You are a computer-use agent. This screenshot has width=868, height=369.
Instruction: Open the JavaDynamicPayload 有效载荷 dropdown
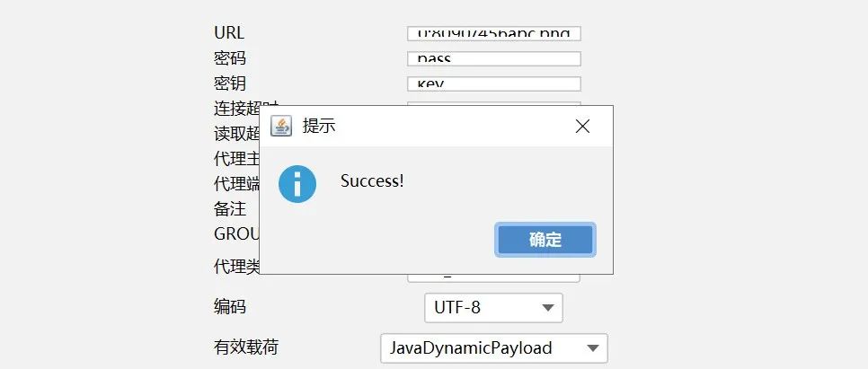(494, 348)
